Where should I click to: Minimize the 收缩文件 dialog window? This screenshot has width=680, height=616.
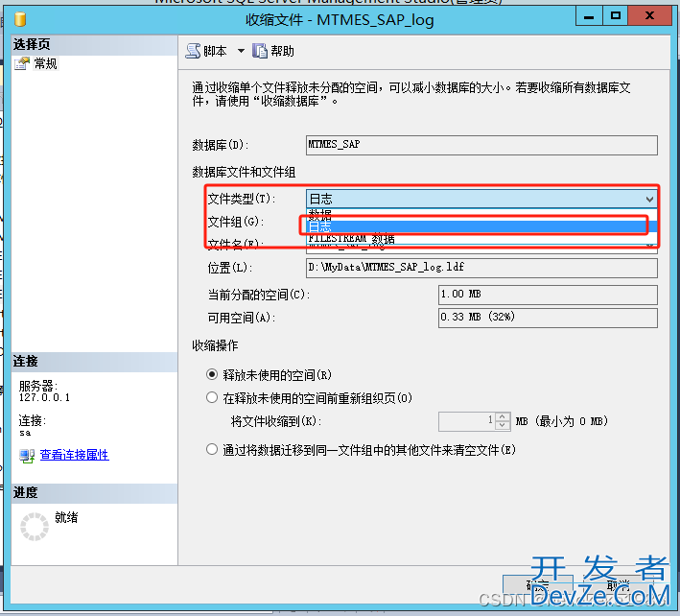[x=589, y=16]
